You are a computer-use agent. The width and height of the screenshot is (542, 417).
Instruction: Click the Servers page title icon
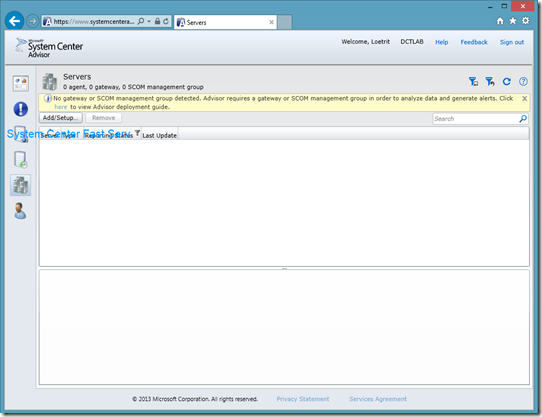pyautogui.click(x=50, y=82)
